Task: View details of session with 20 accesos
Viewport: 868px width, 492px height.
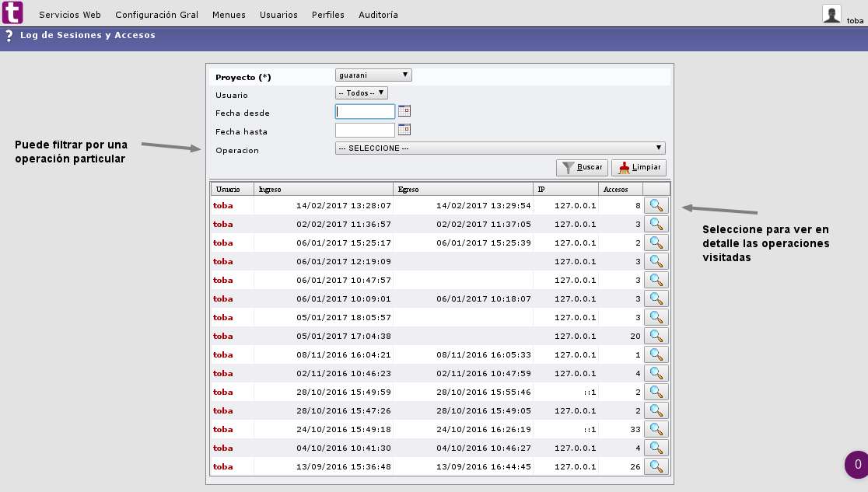Action: (656, 336)
